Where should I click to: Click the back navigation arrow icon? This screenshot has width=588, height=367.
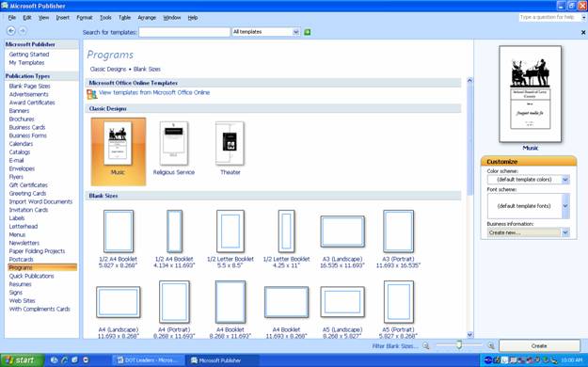point(11,31)
